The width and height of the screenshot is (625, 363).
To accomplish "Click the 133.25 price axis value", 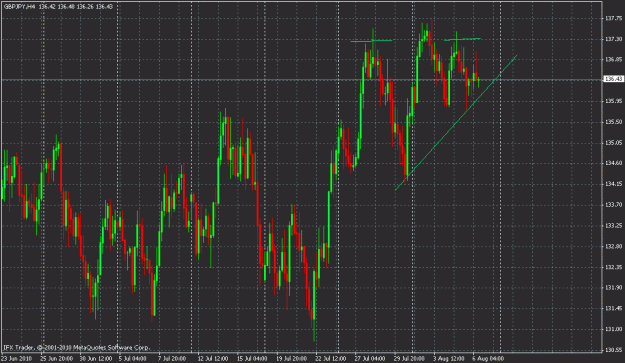I will pyautogui.click(x=614, y=226).
